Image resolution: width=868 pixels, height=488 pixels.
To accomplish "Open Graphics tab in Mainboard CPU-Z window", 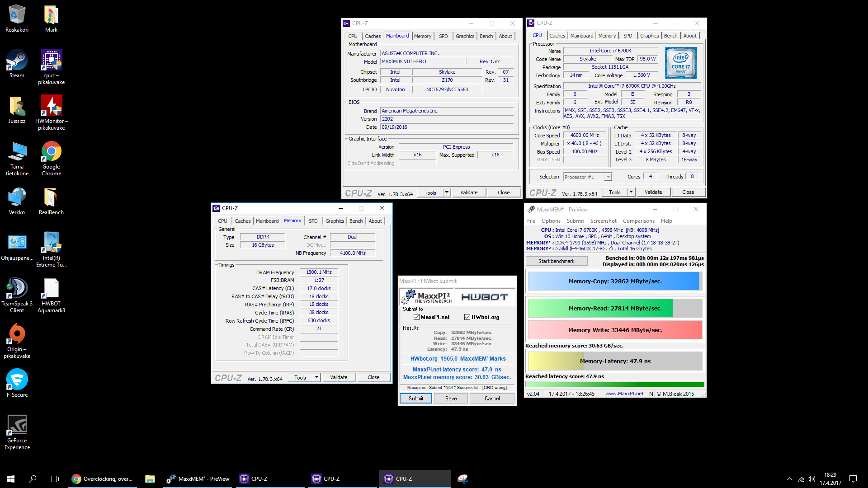I will (465, 36).
